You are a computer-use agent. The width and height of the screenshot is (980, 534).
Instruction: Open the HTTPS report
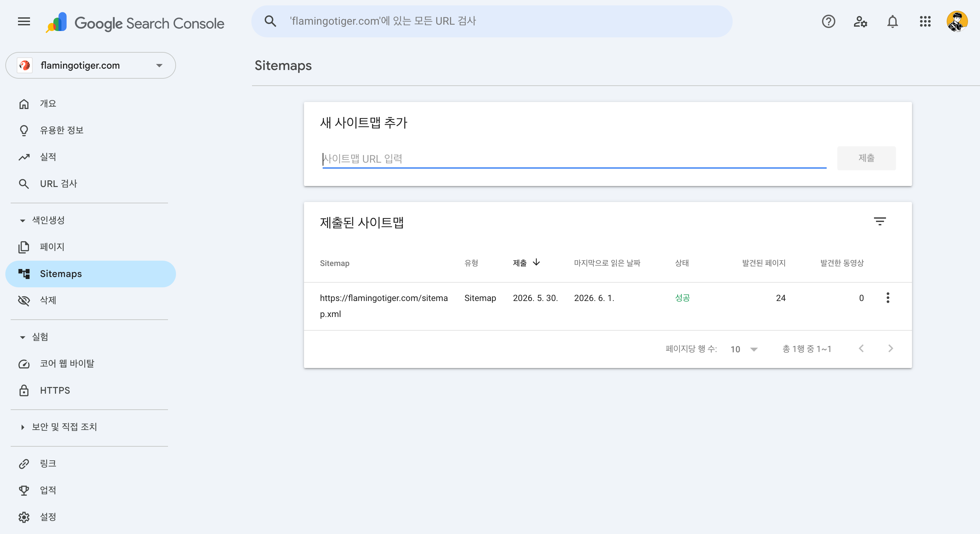coord(91,391)
